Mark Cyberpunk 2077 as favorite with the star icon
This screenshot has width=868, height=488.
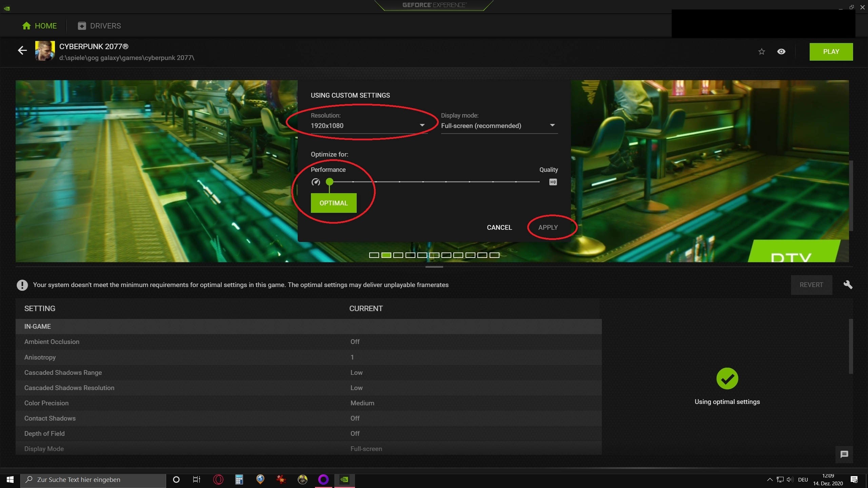pyautogui.click(x=762, y=52)
